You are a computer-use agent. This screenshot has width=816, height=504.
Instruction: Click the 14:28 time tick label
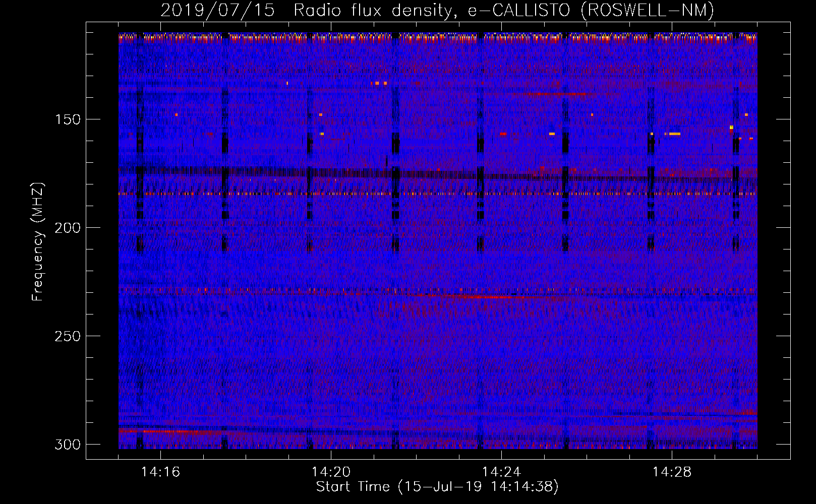[672, 472]
